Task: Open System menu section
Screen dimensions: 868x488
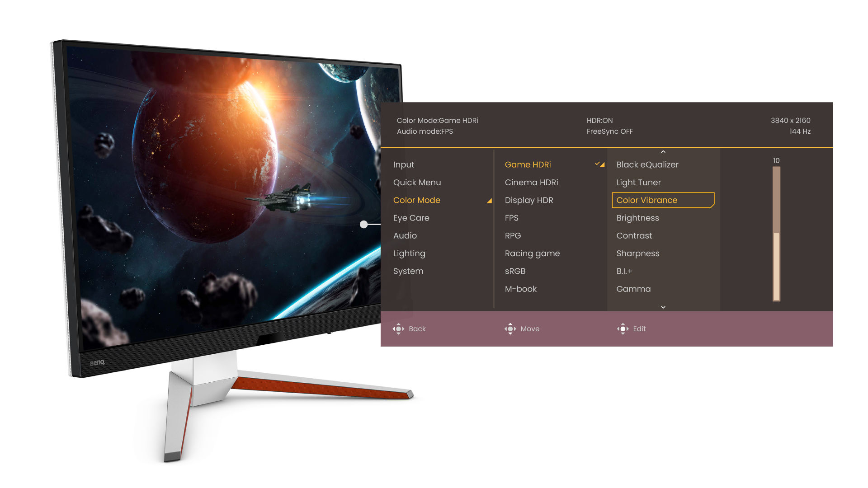Action: [408, 271]
